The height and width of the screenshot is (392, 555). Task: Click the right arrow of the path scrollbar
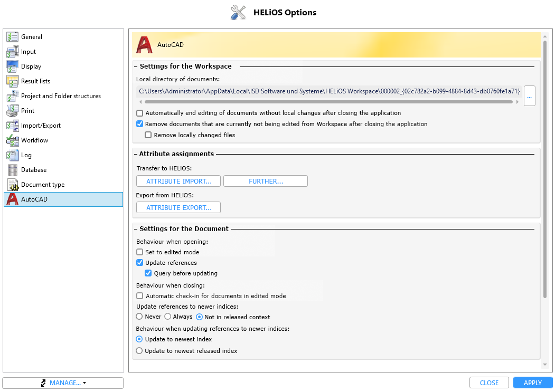[x=518, y=102]
